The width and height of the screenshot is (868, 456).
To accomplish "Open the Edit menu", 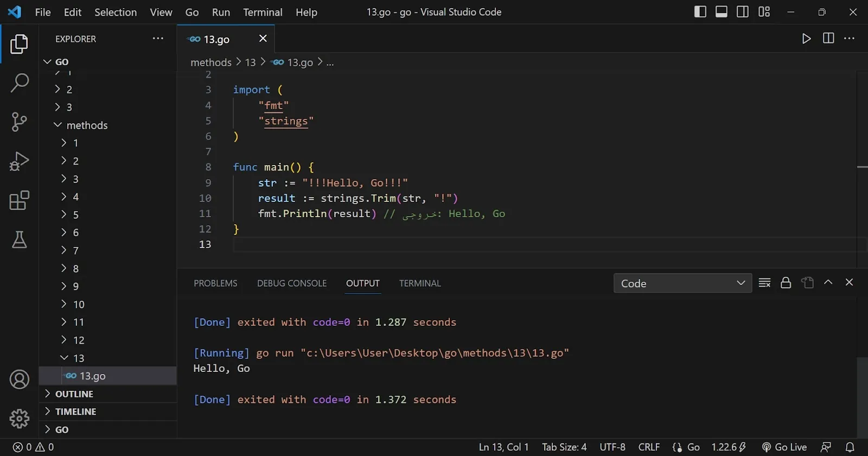I will (73, 12).
